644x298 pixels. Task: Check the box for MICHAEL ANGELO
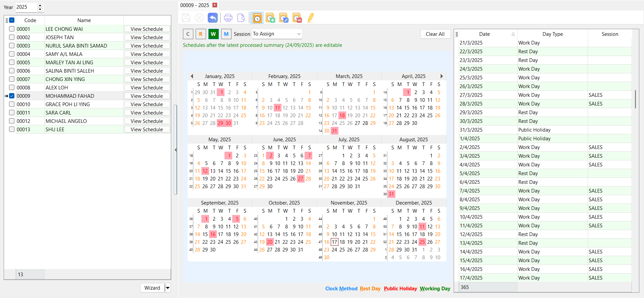(x=12, y=121)
